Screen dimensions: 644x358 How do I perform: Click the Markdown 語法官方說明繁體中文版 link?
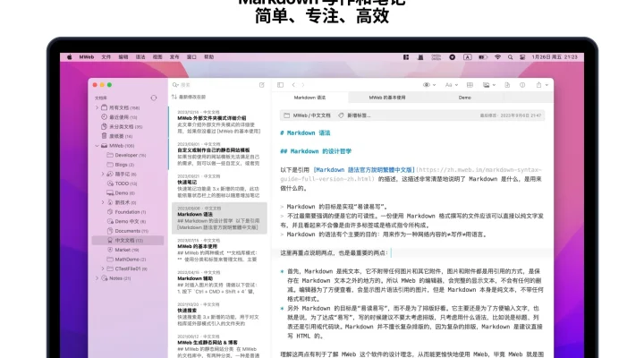point(364,170)
